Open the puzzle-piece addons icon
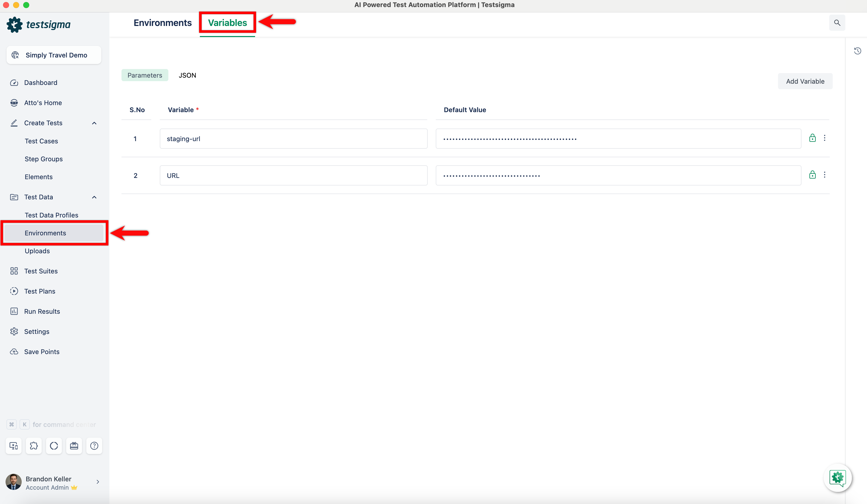This screenshot has width=867, height=504. 34,446
